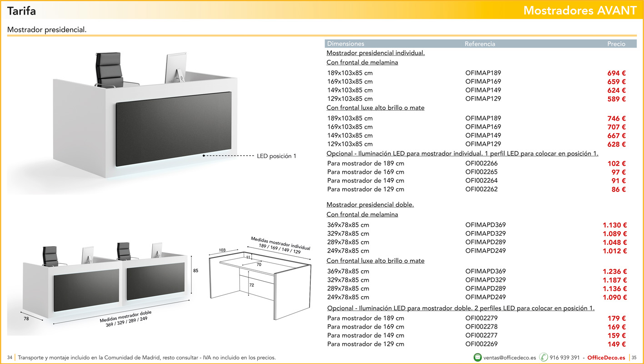Click 'Medidas mostrador doble' dimension label
This screenshot has height=364, width=644.
(126, 316)
